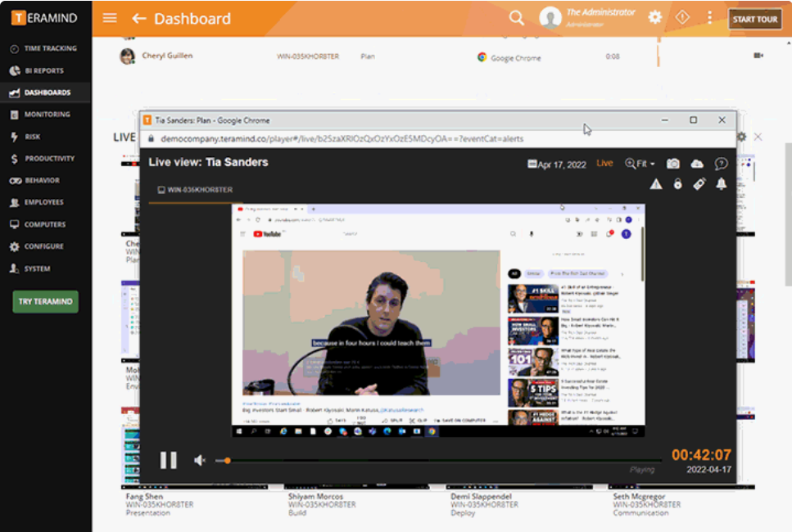
Task: Click the 00:42:07 playback timestamp
Action: coord(701,455)
